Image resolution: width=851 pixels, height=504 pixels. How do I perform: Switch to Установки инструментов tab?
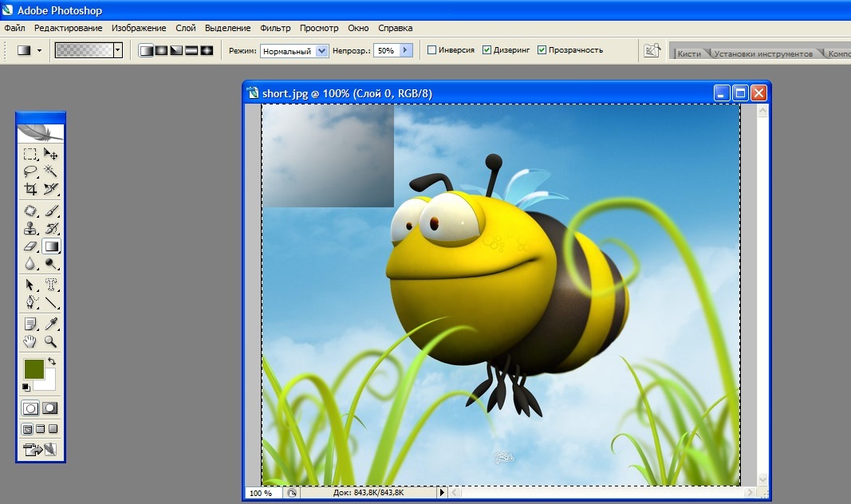point(763,53)
